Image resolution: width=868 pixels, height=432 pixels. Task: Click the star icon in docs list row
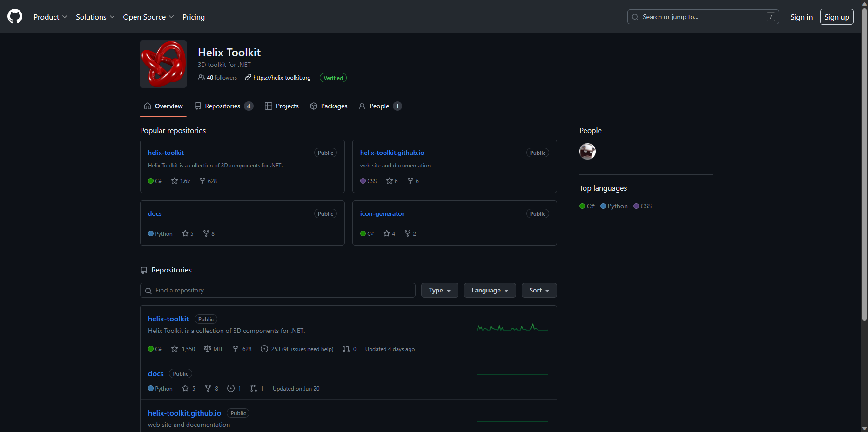185,388
